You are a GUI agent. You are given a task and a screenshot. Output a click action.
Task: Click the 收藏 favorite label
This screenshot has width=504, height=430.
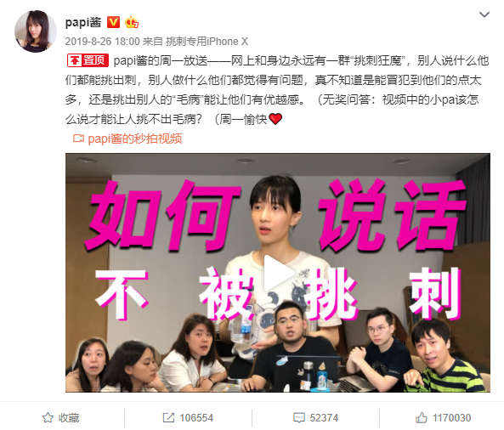(69, 418)
